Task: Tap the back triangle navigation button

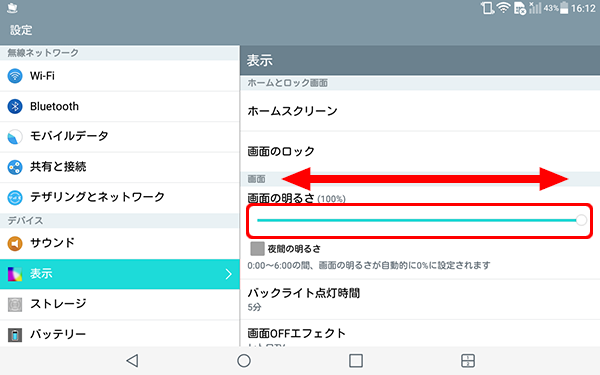Action: coord(132,360)
